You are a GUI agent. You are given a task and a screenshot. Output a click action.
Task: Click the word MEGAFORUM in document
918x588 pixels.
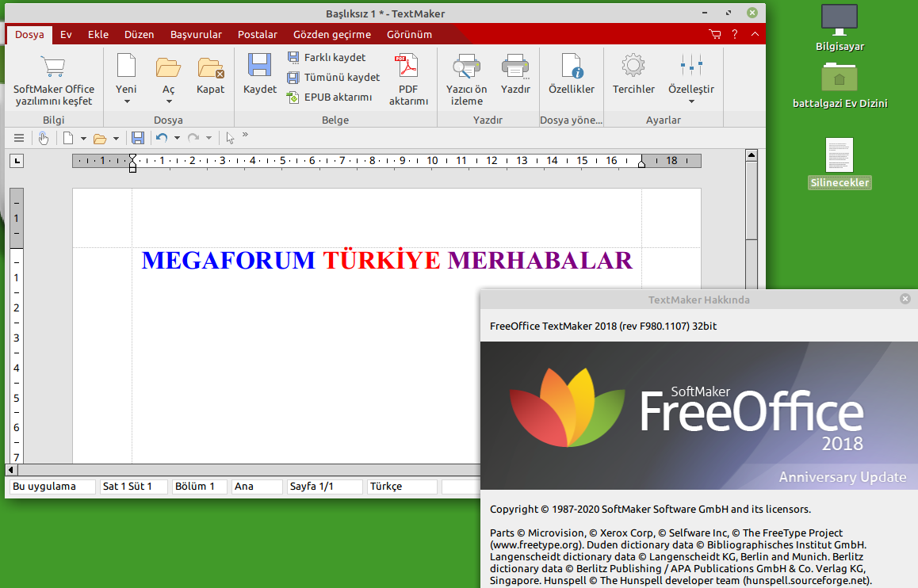point(228,261)
